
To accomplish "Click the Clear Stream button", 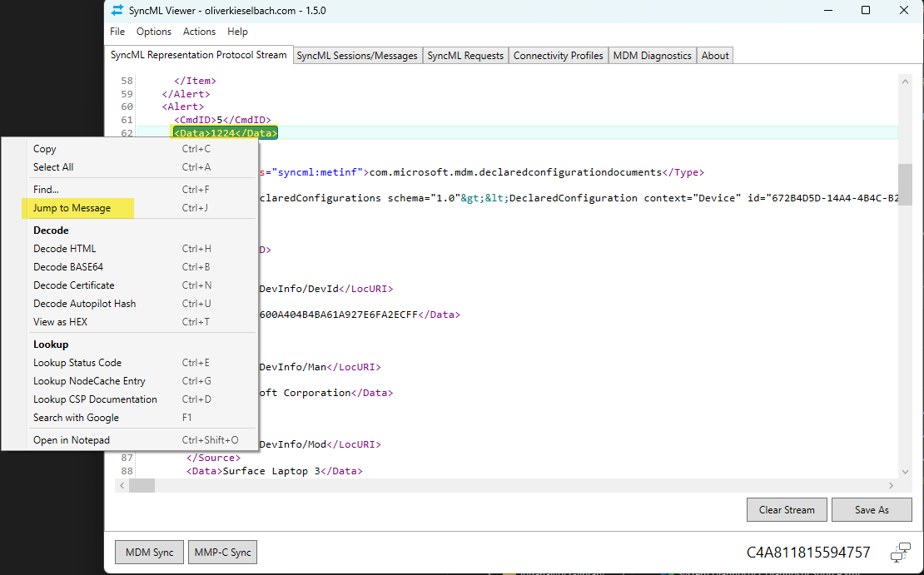I will 787,509.
